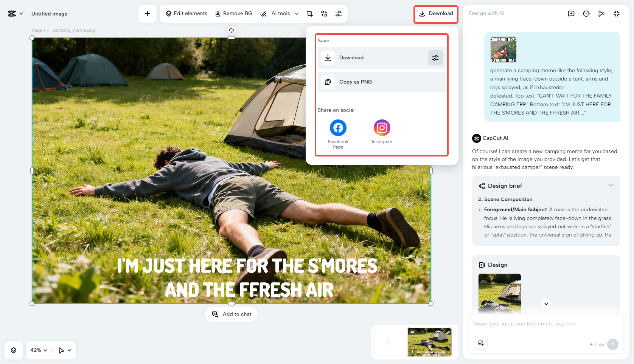Viewport: 634px width, 364px height.
Task: Open version history in the AI panel
Action: (x=586, y=13)
